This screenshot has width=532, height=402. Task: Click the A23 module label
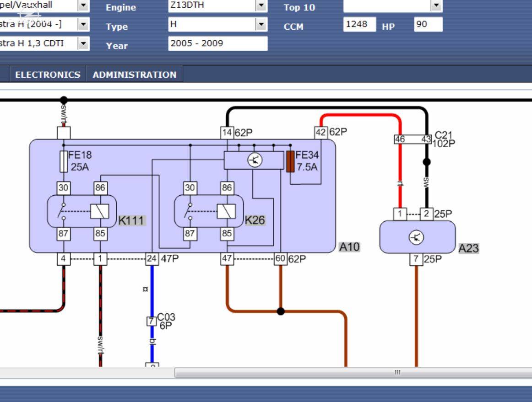(x=468, y=248)
